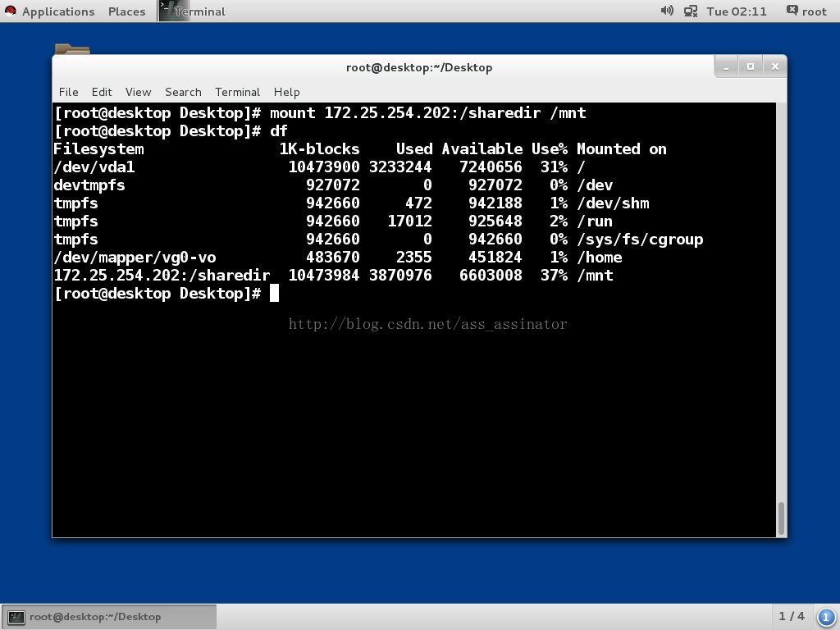The height and width of the screenshot is (630, 840).
Task: Open the Terminal menu in menubar
Action: coord(237,92)
